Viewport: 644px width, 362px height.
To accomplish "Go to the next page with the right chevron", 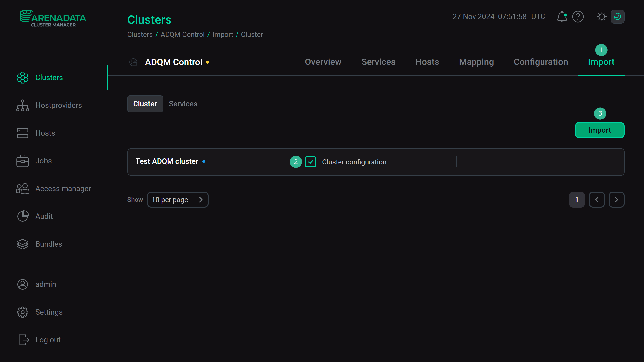I will pos(616,199).
